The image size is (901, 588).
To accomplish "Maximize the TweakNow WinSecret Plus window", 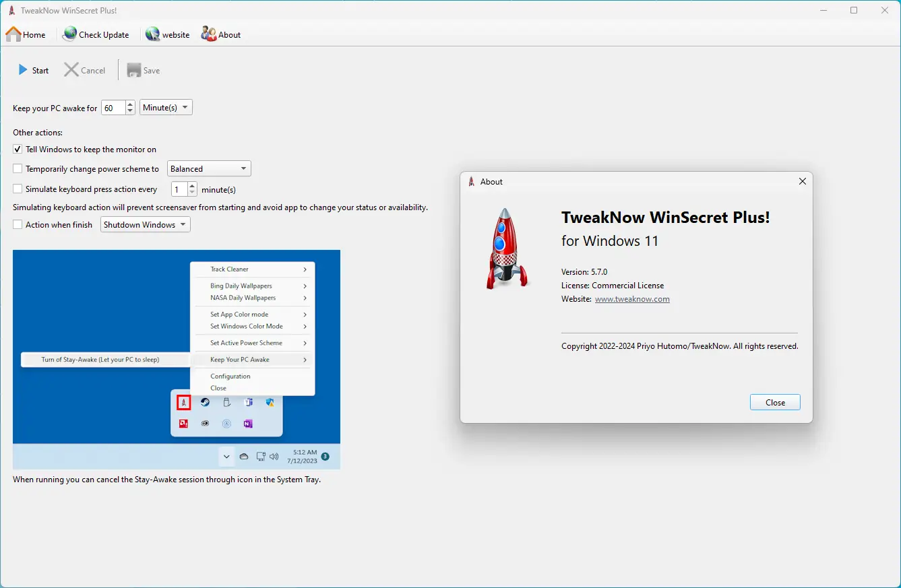I will pyautogui.click(x=854, y=10).
